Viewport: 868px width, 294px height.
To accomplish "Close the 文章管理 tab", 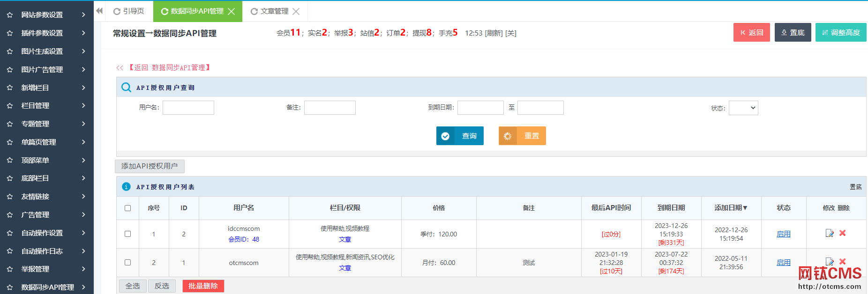I will click(296, 11).
